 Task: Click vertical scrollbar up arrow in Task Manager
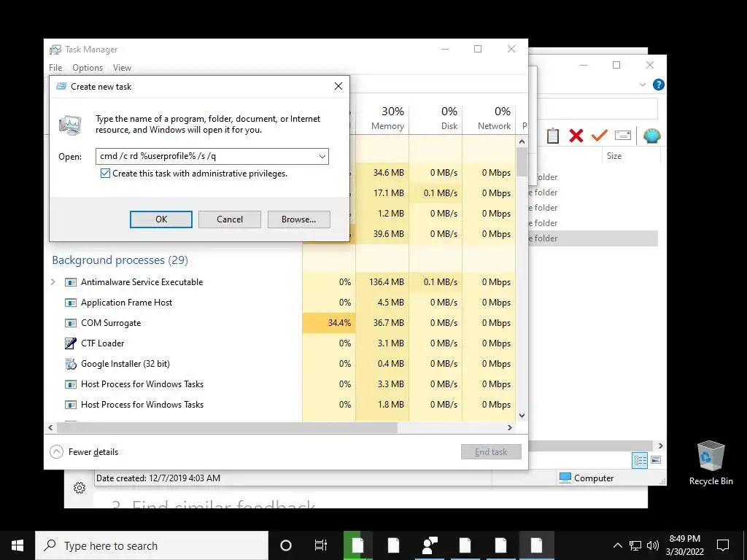(x=522, y=141)
